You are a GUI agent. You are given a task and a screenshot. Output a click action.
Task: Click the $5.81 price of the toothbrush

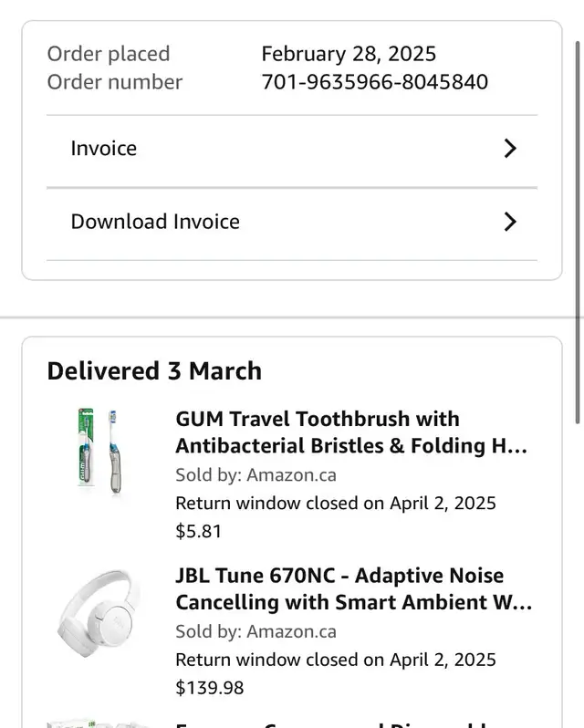point(198,531)
